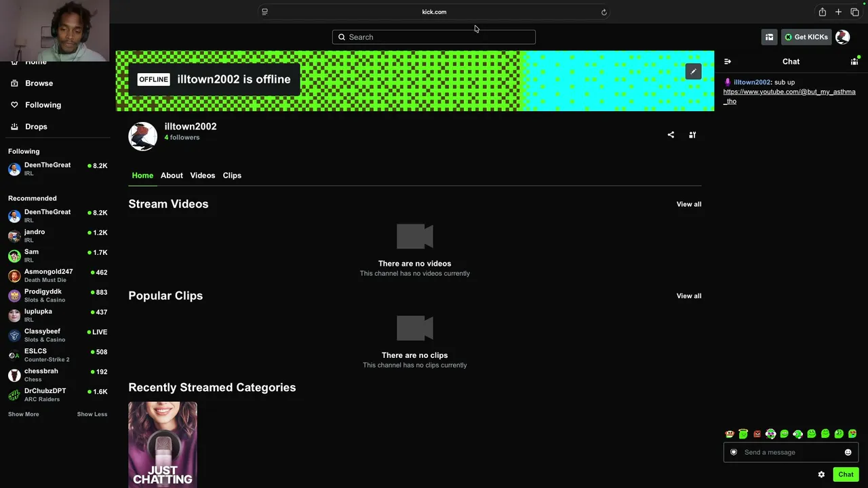Click illtown2002 username in chat
868x488 pixels.
752,82
